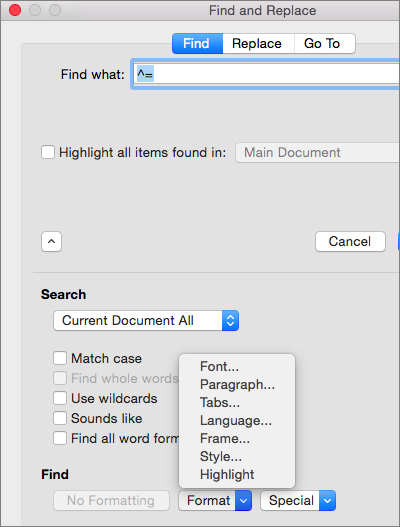Image resolution: width=400 pixels, height=527 pixels.
Task: Enable Find all word forms
Action: [60, 438]
